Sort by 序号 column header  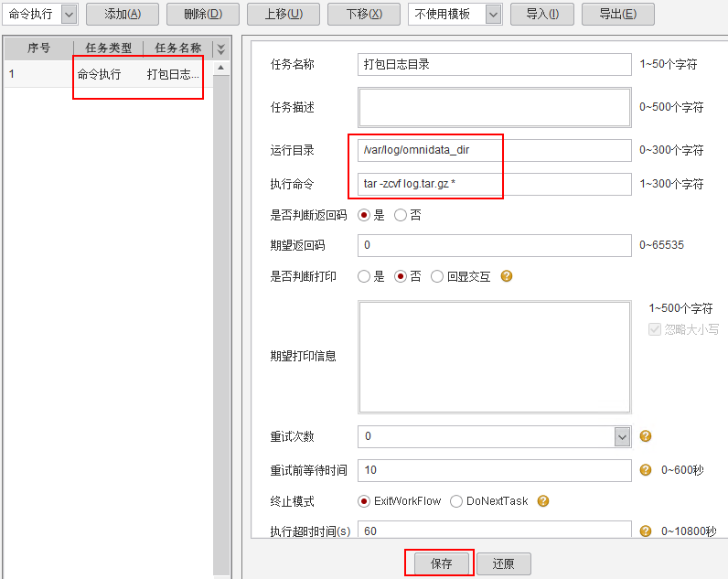coord(39,48)
